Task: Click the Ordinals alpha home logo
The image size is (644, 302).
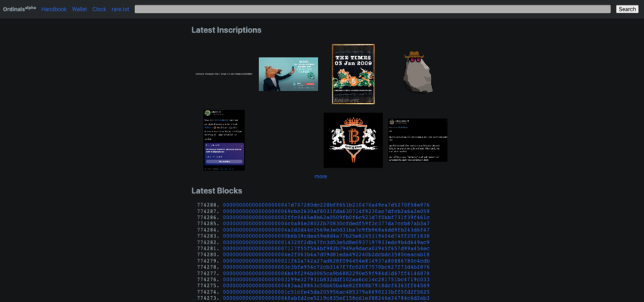Action: pyautogui.click(x=19, y=8)
